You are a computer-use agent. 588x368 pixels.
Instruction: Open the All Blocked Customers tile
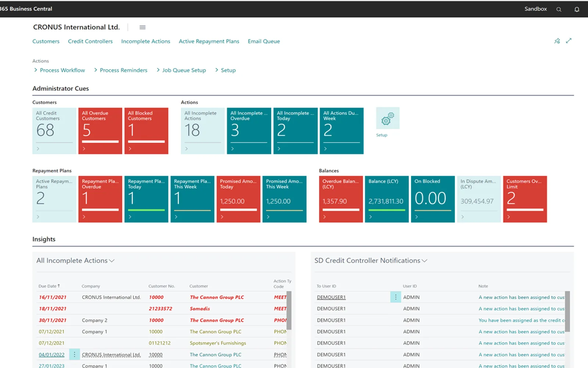[x=146, y=131]
